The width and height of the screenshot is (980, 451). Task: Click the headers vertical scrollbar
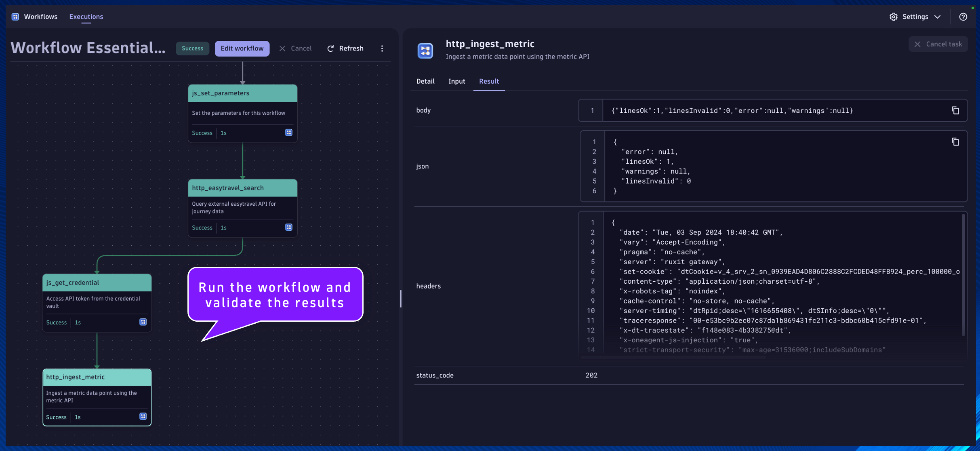(x=963, y=275)
